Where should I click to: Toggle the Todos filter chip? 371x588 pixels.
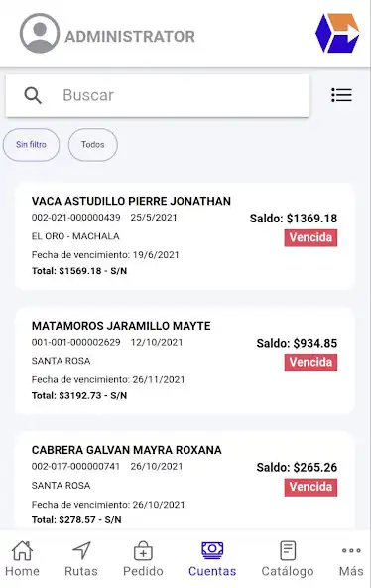click(93, 145)
